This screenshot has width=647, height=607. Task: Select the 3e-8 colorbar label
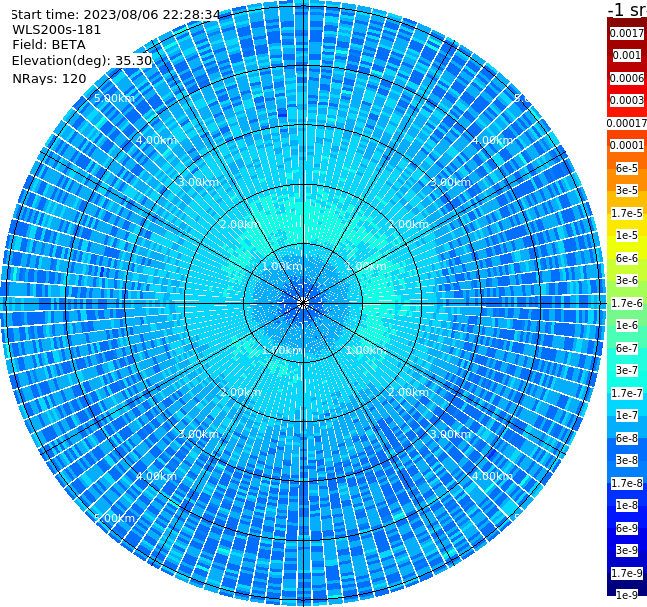pos(627,460)
